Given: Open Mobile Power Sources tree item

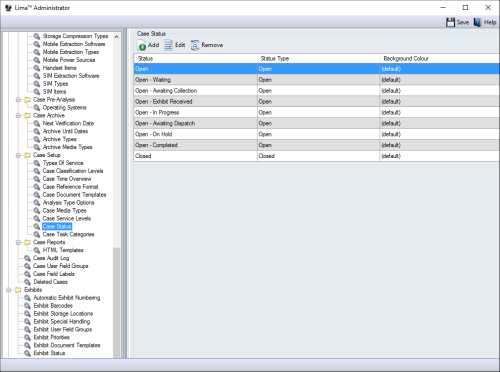Looking at the screenshot, I should tap(69, 60).
